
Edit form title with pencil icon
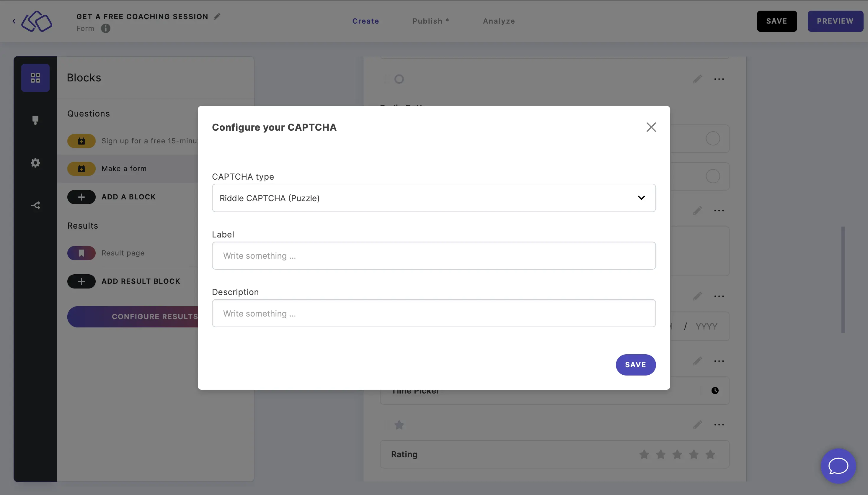[x=217, y=16]
